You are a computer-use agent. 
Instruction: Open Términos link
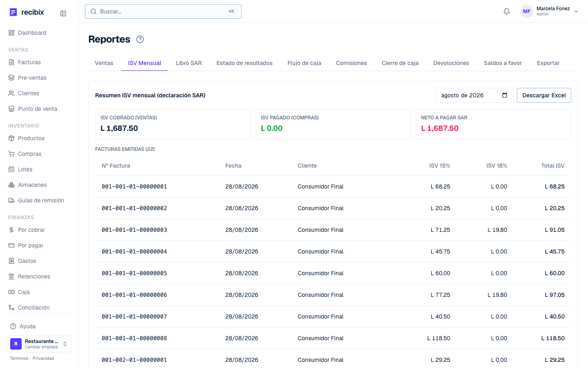coord(19,358)
